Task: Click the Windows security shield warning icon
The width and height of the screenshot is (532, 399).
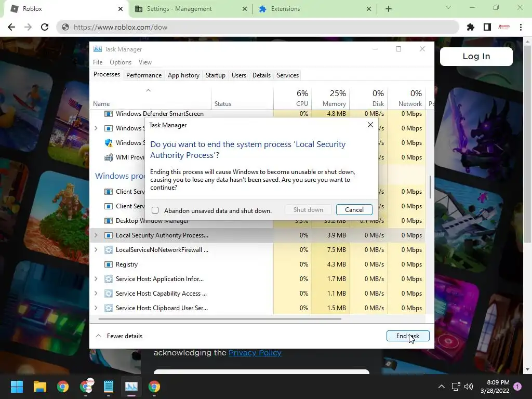Action: pyautogui.click(x=108, y=143)
